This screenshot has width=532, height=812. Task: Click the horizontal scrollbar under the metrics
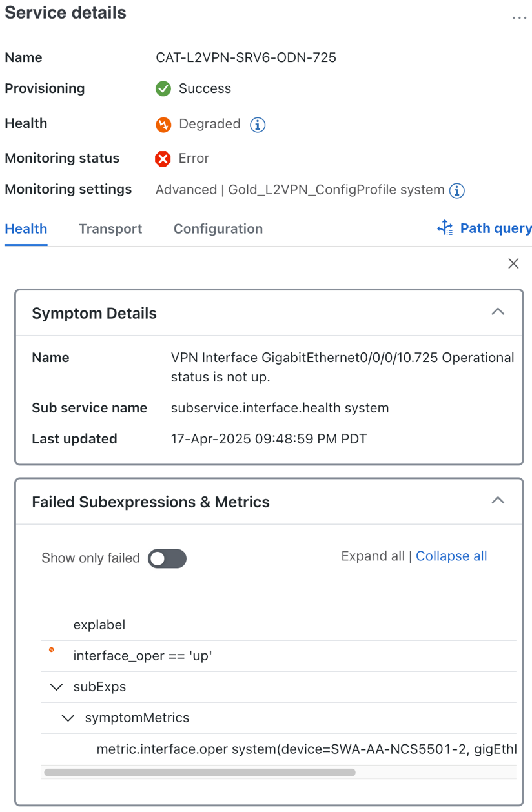click(x=200, y=773)
